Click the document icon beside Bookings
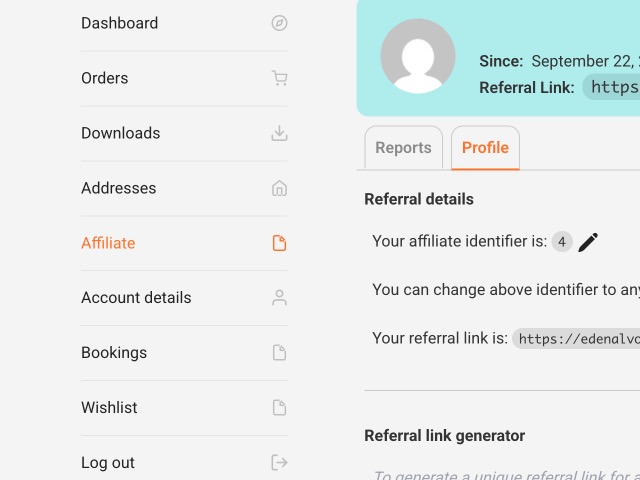Screen dimensions: 640x480 pos(279,353)
